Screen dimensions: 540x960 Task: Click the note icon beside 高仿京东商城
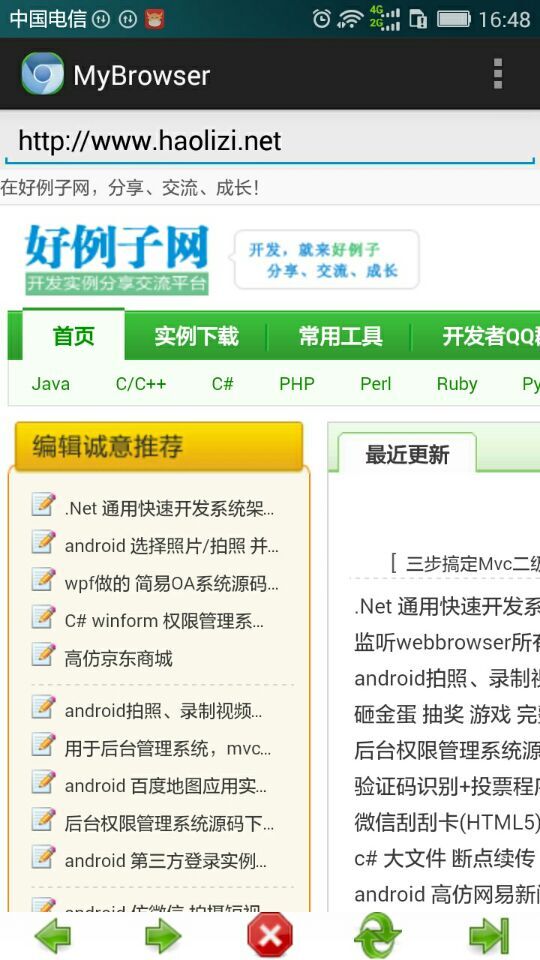(x=43, y=654)
